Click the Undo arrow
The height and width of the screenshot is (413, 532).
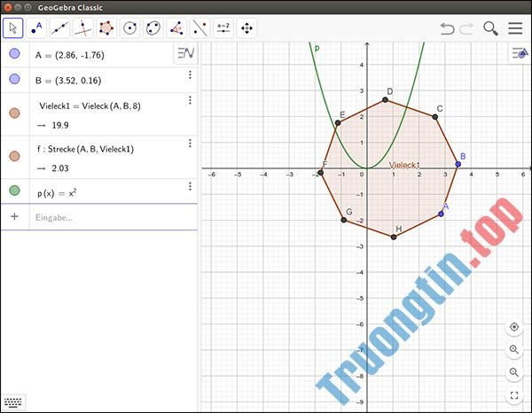click(447, 28)
